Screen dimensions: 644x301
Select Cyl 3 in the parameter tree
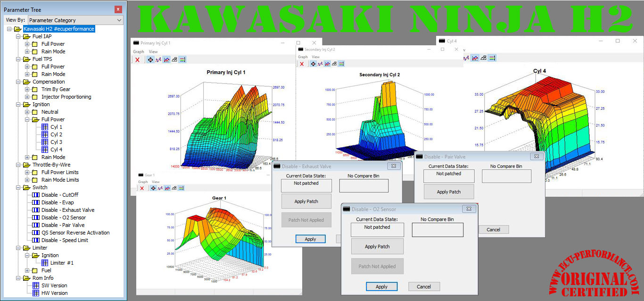[x=57, y=142]
